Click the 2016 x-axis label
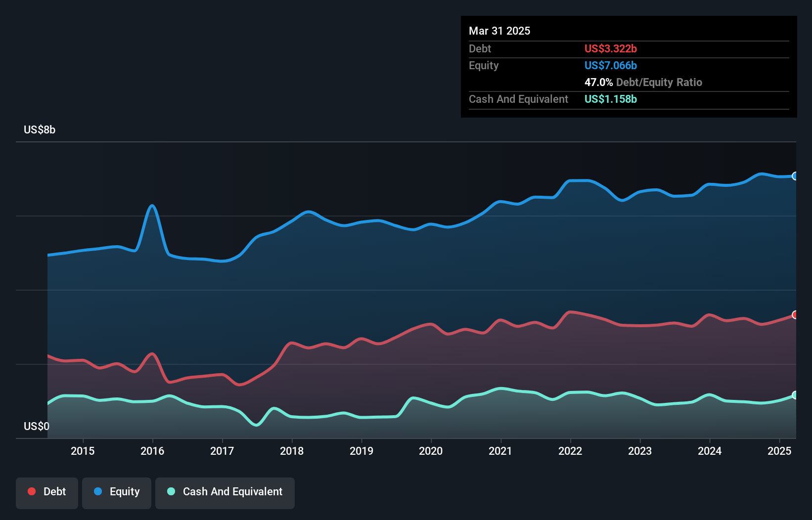 pyautogui.click(x=152, y=451)
